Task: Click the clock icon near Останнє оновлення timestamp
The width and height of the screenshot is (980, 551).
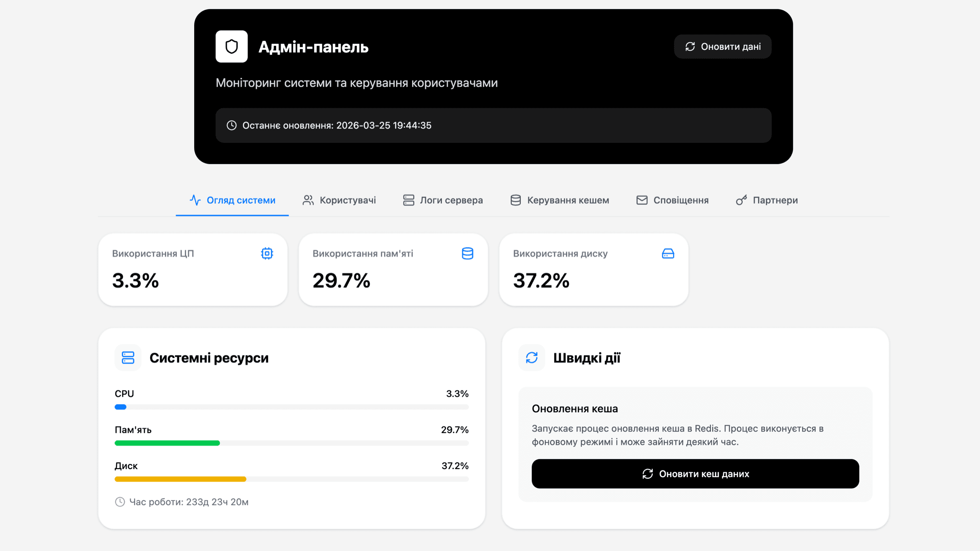Action: tap(231, 125)
